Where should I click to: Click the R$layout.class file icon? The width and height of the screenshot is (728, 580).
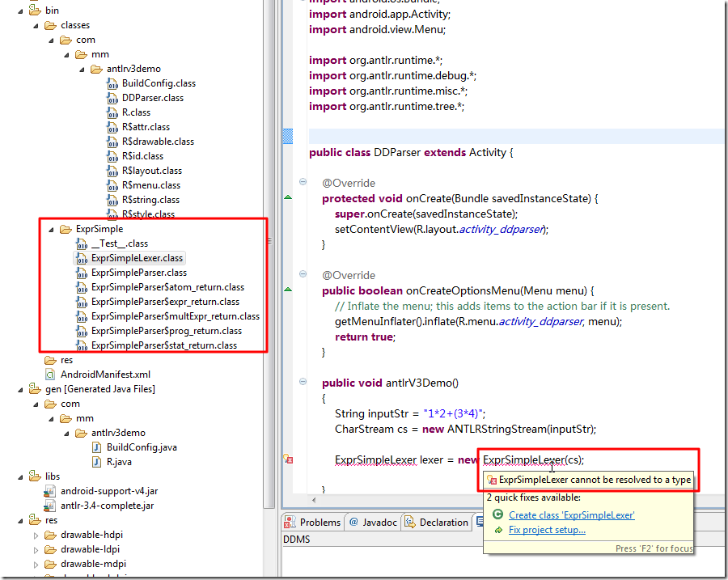(112, 171)
